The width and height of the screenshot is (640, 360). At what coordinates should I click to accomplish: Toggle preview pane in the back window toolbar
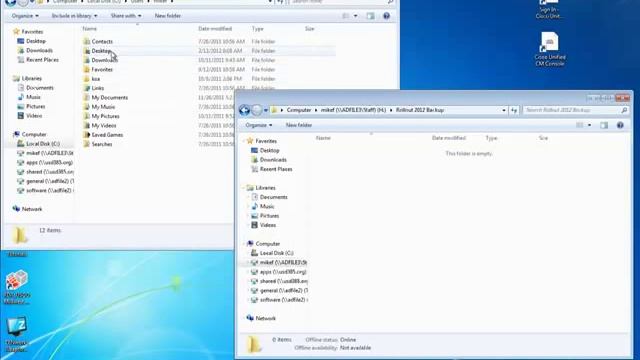point(370,16)
